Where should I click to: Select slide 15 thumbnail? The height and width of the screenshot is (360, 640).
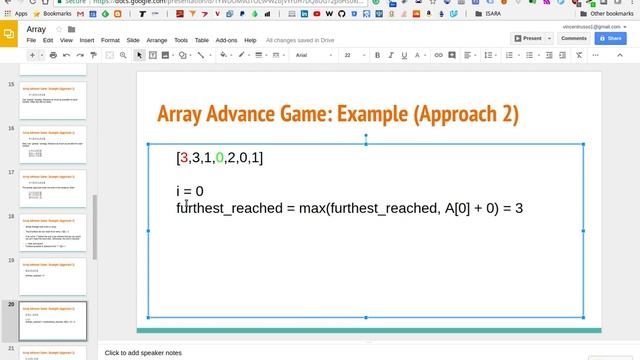[53, 100]
